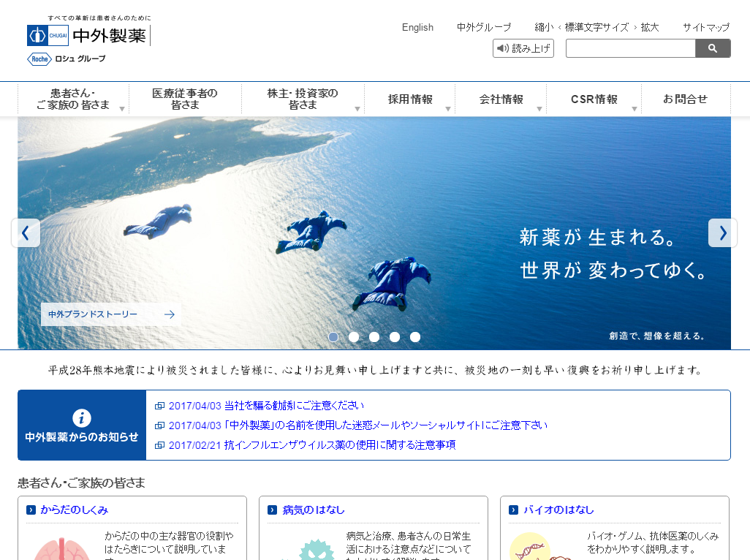Click the Roche group logo
Image resolution: width=750 pixels, height=560 pixels.
point(66,58)
